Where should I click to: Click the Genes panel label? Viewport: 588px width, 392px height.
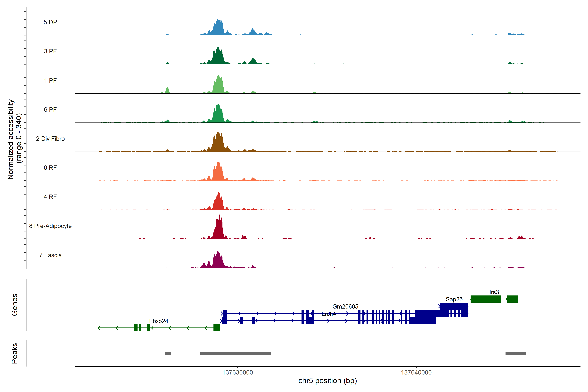15,304
